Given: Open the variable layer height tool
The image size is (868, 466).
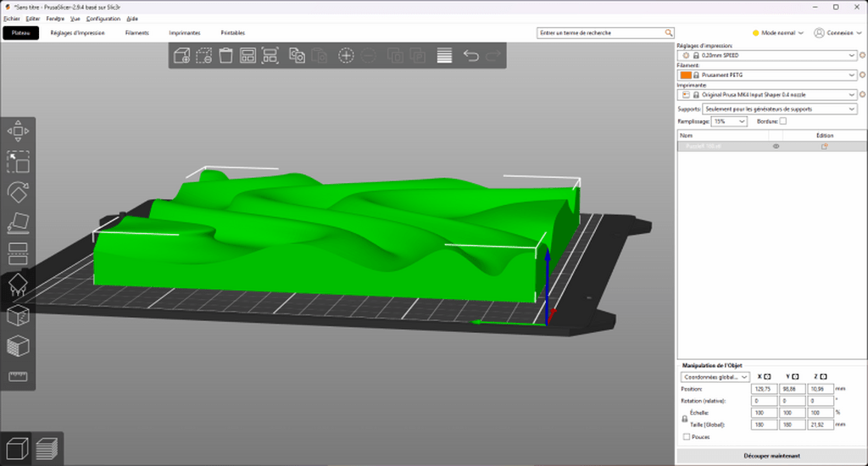Looking at the screenshot, I should pos(444,56).
